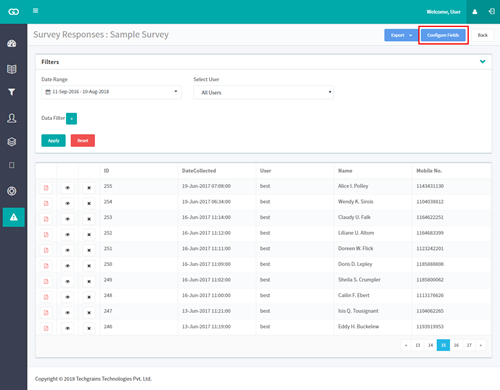Download PDF for response 246
Image resolution: width=500 pixels, height=390 pixels.
pos(46,328)
